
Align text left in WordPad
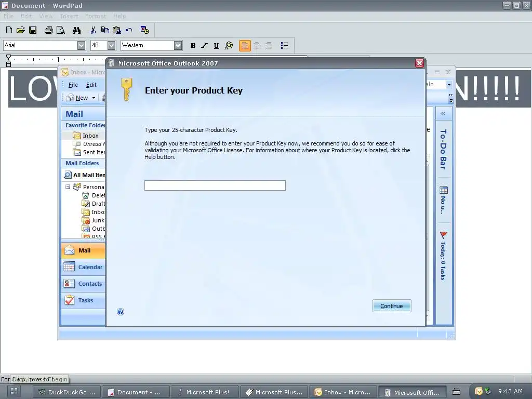click(245, 46)
